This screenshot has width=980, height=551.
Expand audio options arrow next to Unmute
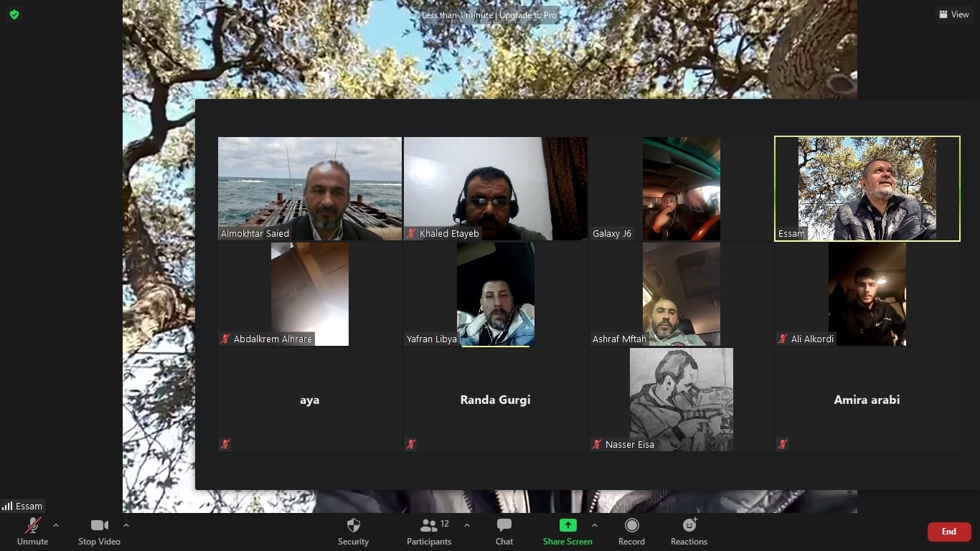click(56, 525)
